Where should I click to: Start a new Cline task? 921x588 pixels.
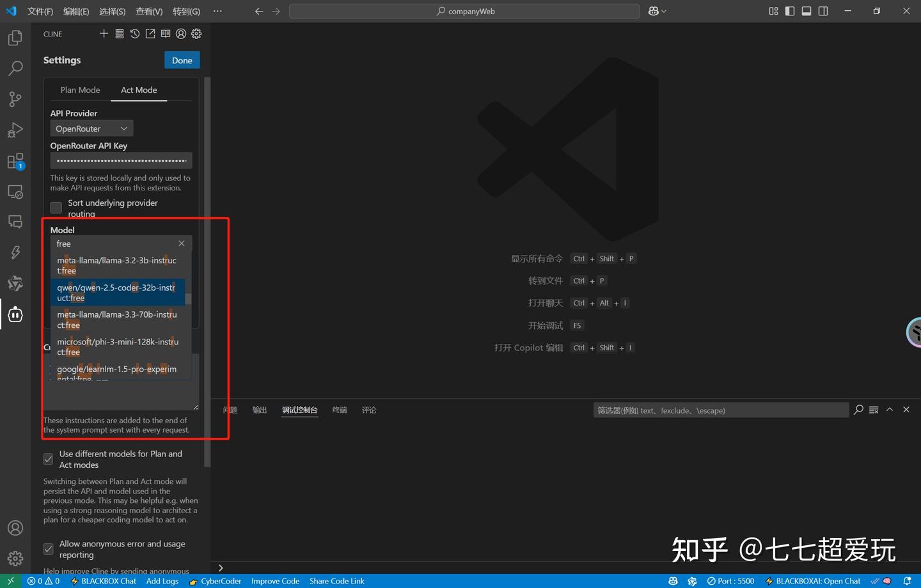(x=104, y=33)
